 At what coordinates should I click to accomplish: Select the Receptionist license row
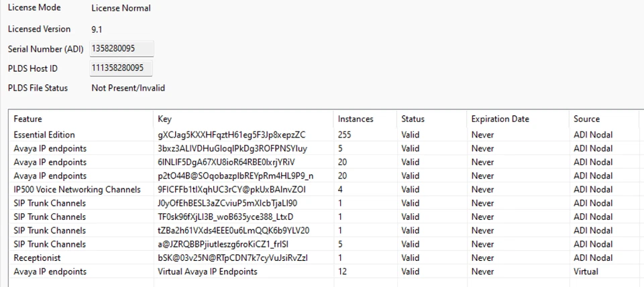[x=37, y=258]
